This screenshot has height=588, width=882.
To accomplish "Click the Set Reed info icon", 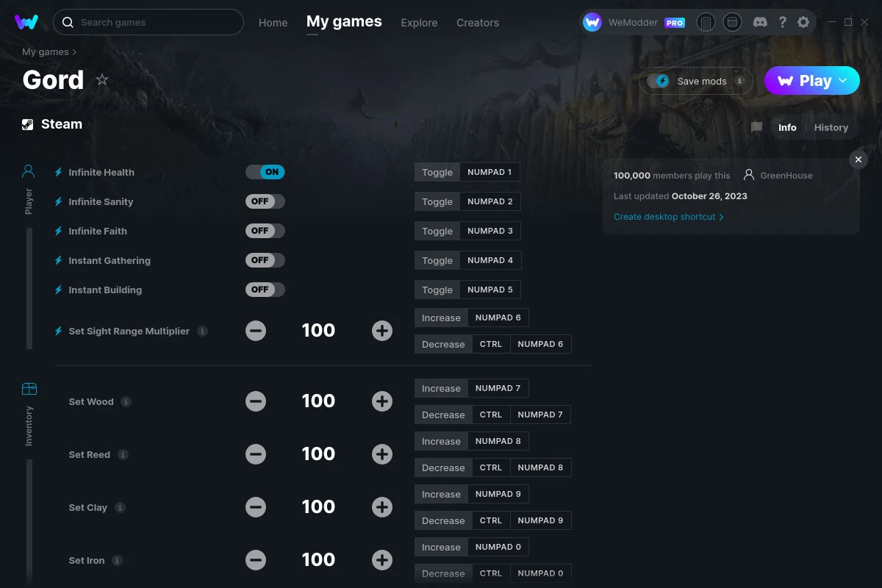I will point(123,454).
